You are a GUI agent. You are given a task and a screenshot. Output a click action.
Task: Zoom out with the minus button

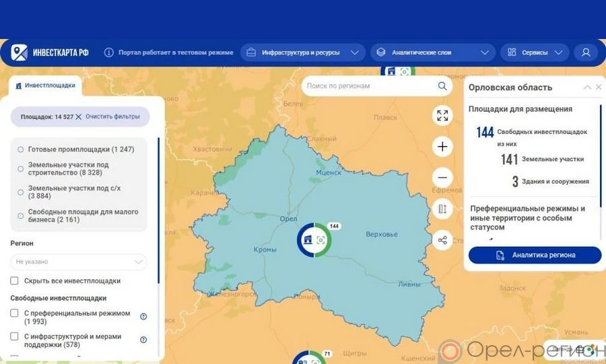tap(442, 178)
